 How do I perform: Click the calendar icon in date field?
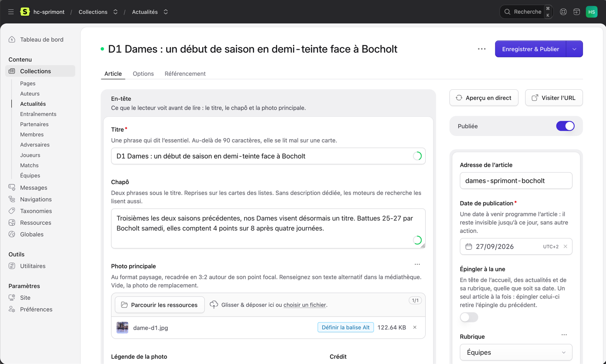(469, 246)
